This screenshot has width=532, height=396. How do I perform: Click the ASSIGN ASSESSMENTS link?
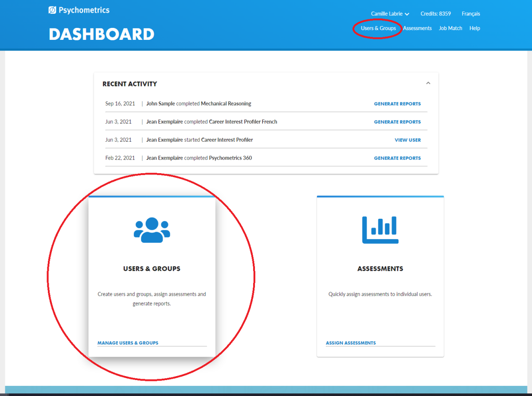[x=351, y=342]
